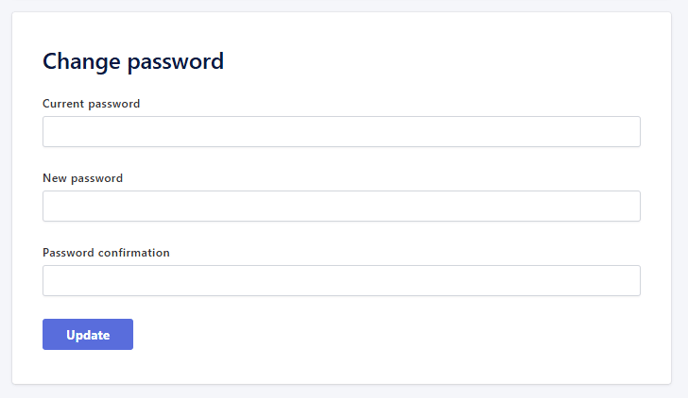Select the field under New password label
The height and width of the screenshot is (398, 688).
(341, 206)
